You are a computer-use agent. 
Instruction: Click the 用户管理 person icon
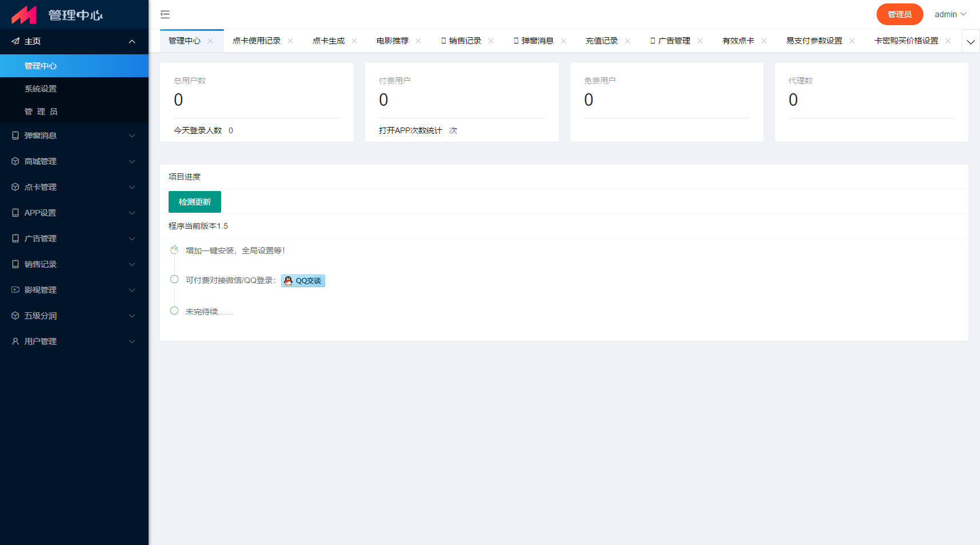15,341
